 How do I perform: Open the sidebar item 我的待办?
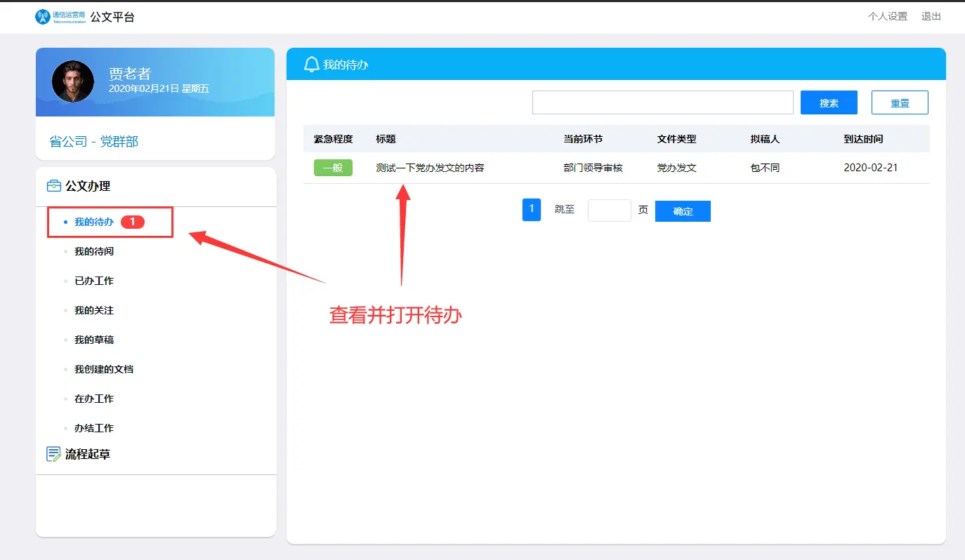(x=94, y=222)
